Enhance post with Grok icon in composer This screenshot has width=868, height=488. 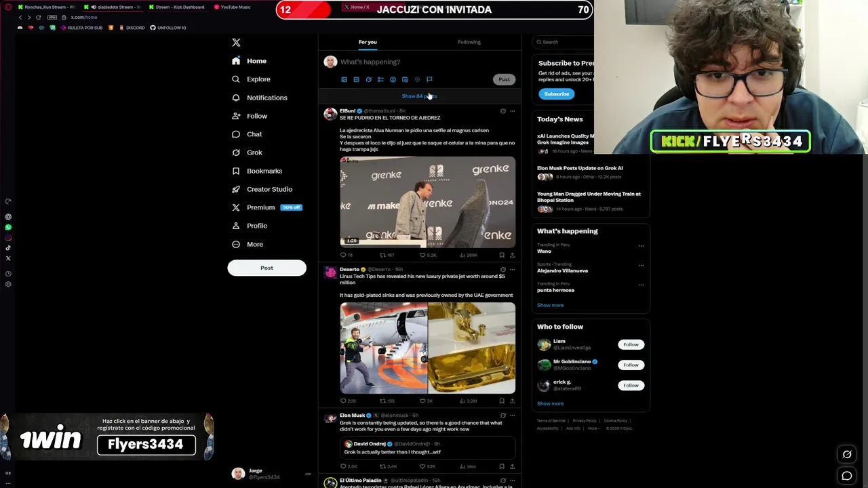368,79
